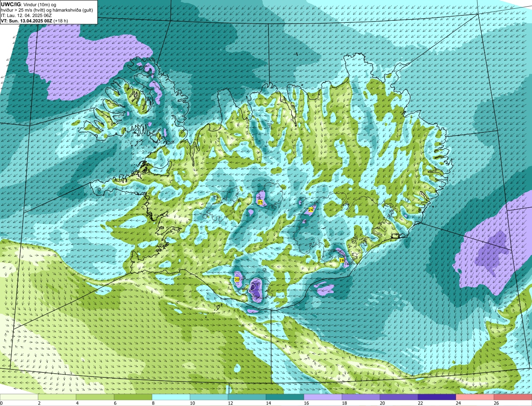Click the legend scale label '8'
Image resolution: width=532 pixels, height=406 pixels.
tap(153, 403)
